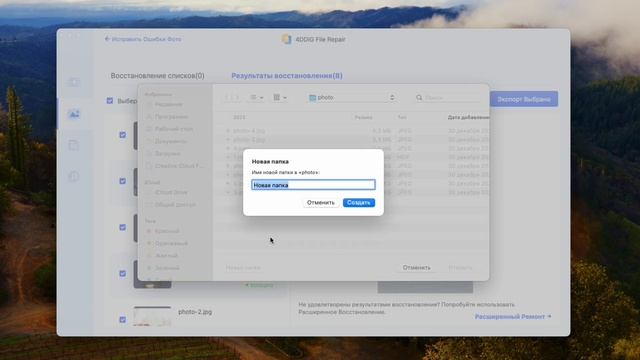Select Рабочий стол in the file browser sidebar
The height and width of the screenshot is (360, 640).
click(x=173, y=129)
